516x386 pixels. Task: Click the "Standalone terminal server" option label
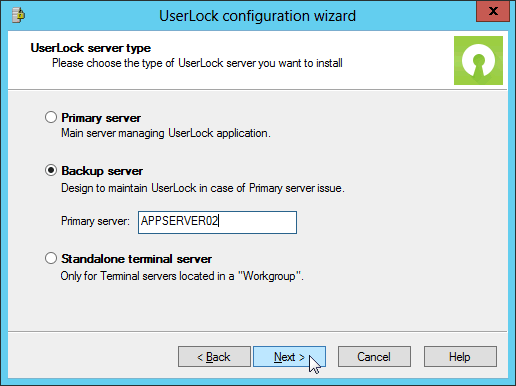[x=136, y=259]
